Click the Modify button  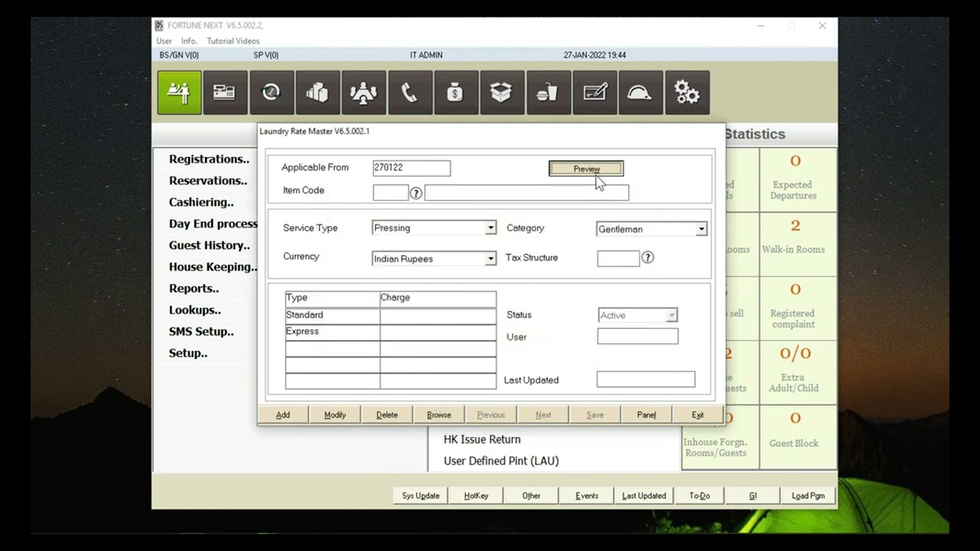[335, 415]
